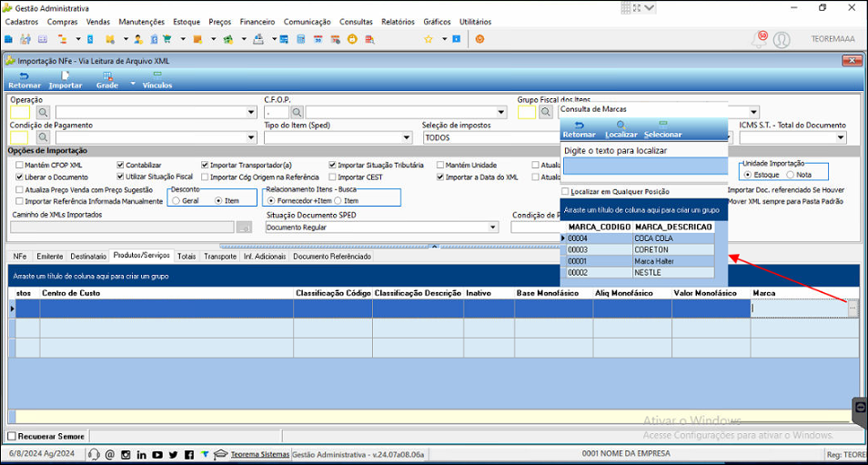Check Localizar em Qualquer Posição
The image size is (868, 465).
(565, 191)
